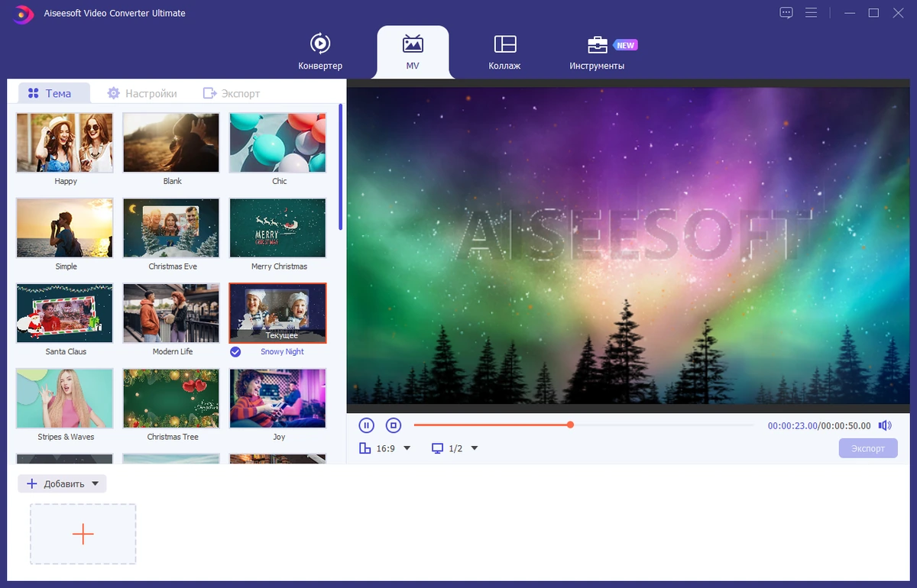Open the Инструменты toolbox tab

[597, 52]
